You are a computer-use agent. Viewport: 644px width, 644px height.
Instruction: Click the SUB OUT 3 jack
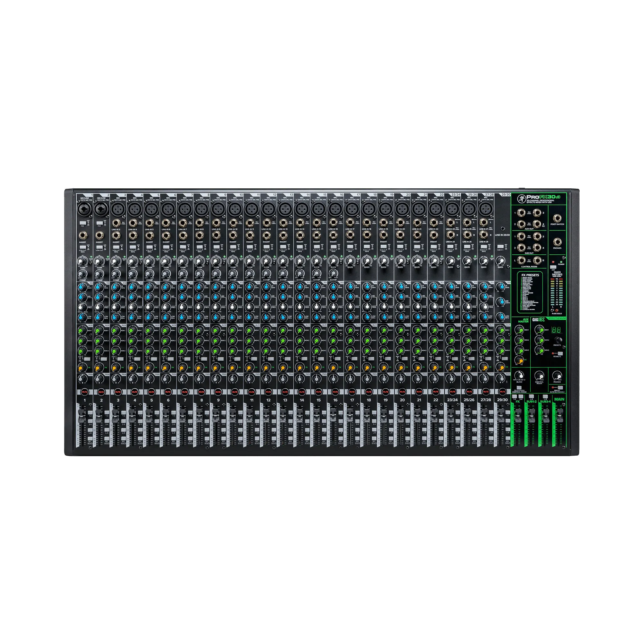pos(537,236)
